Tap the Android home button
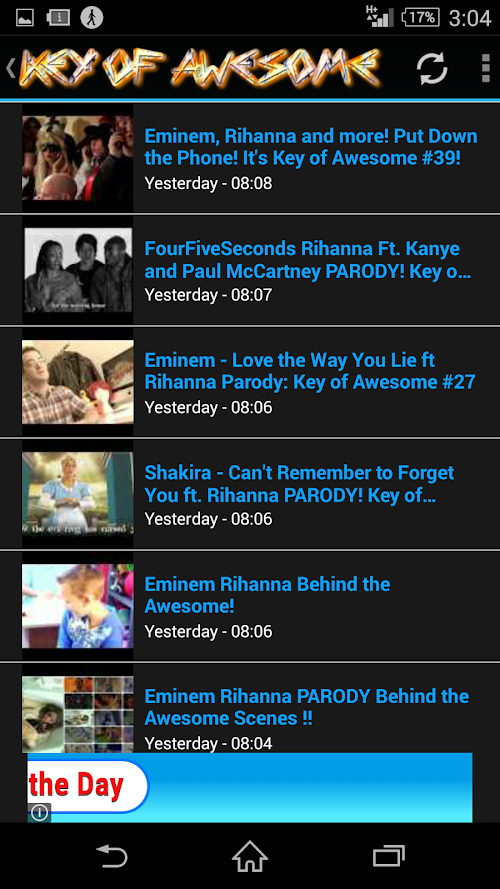This screenshot has width=500, height=889. pos(250,856)
